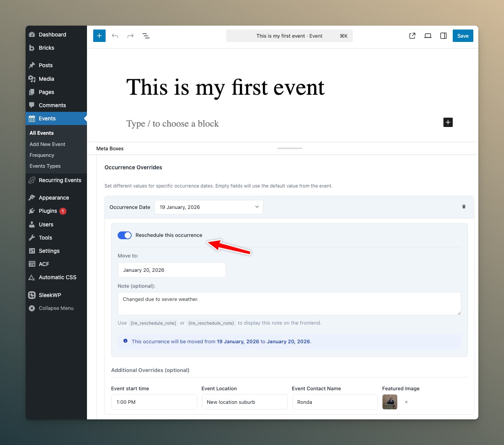Toggle the Settings sidebar panel icon
This screenshot has width=504, height=445.
[443, 36]
